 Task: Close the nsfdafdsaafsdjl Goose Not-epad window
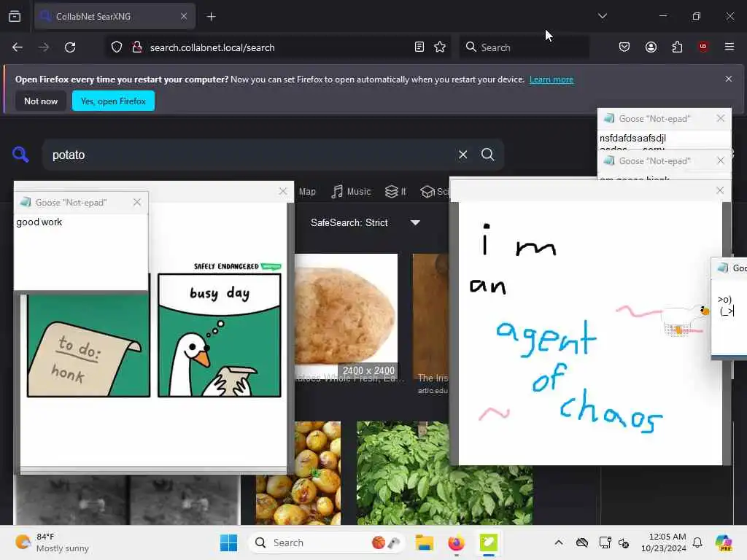(x=720, y=118)
